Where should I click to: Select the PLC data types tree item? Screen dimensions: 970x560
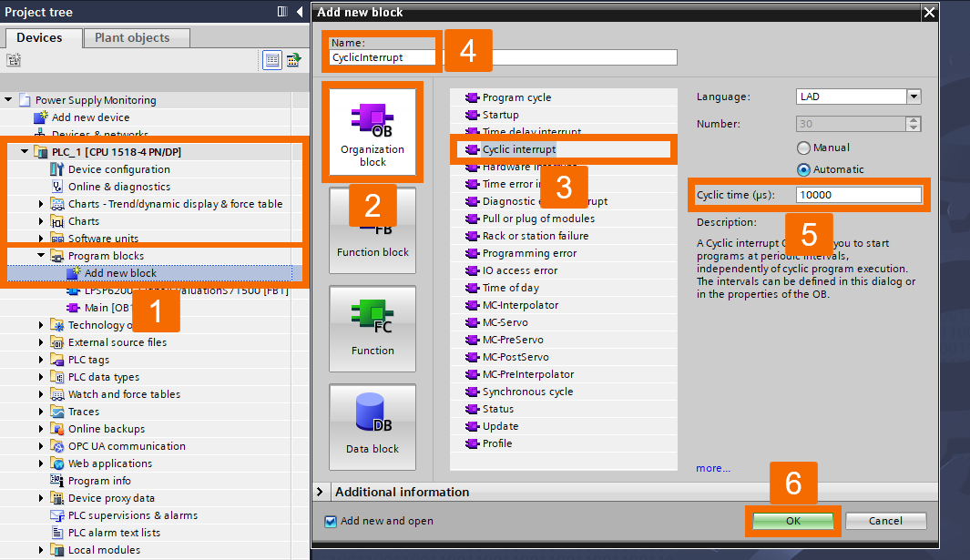click(104, 377)
